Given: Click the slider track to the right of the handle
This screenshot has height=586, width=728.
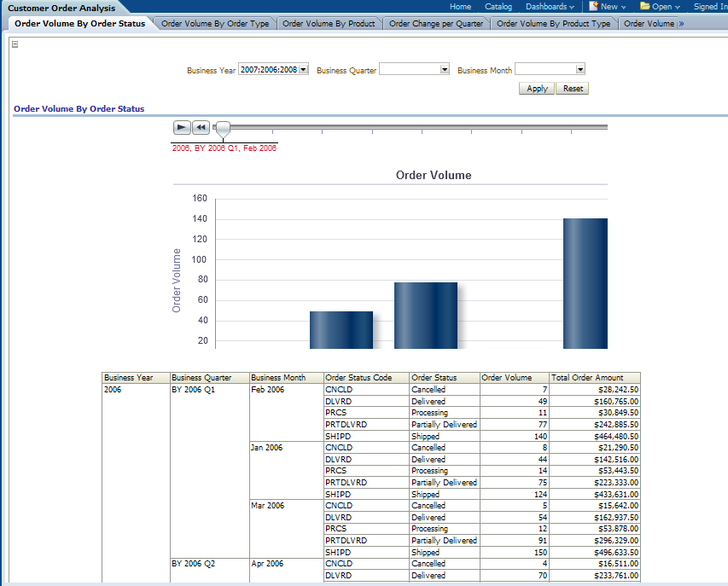Looking at the screenshot, I should pos(418,126).
